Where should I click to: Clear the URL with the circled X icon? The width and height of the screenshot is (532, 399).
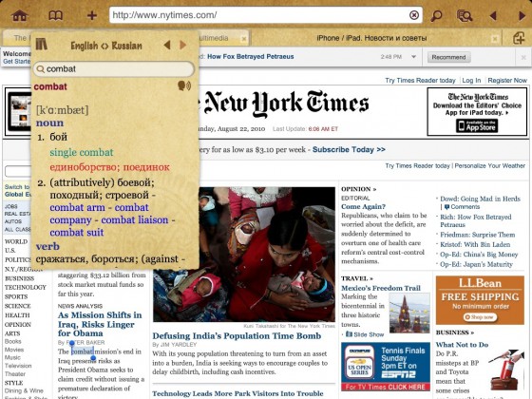tap(414, 15)
